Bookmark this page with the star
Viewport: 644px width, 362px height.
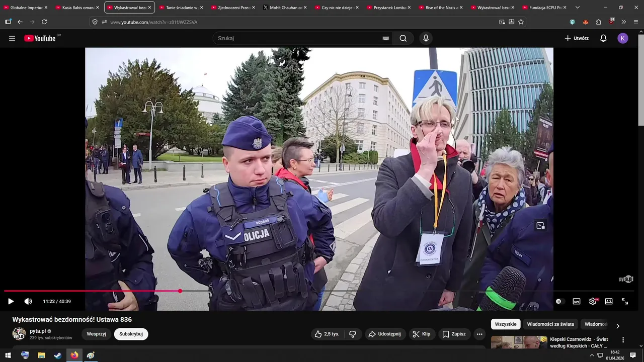[x=521, y=22]
